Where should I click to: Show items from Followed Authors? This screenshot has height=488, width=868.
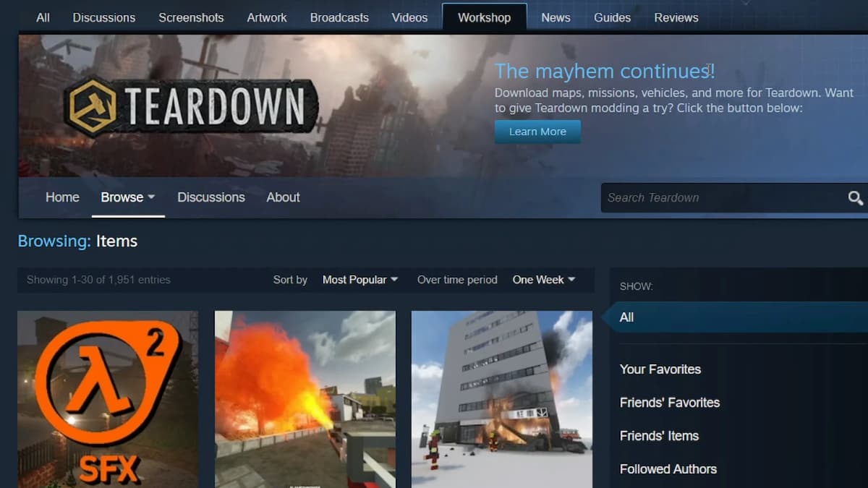(668, 469)
